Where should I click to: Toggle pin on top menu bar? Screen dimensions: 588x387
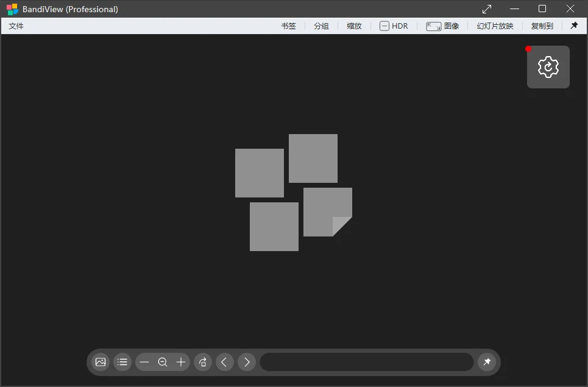[574, 26]
